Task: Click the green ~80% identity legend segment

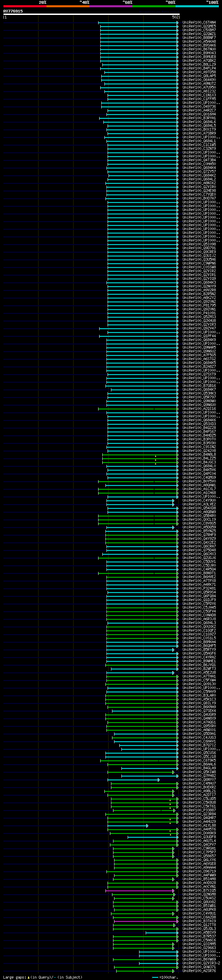Action: pos(154,6)
